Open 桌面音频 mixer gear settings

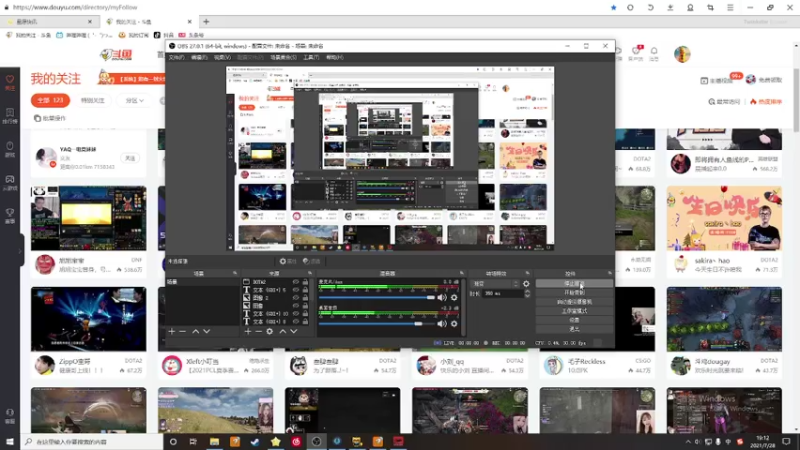coord(454,323)
